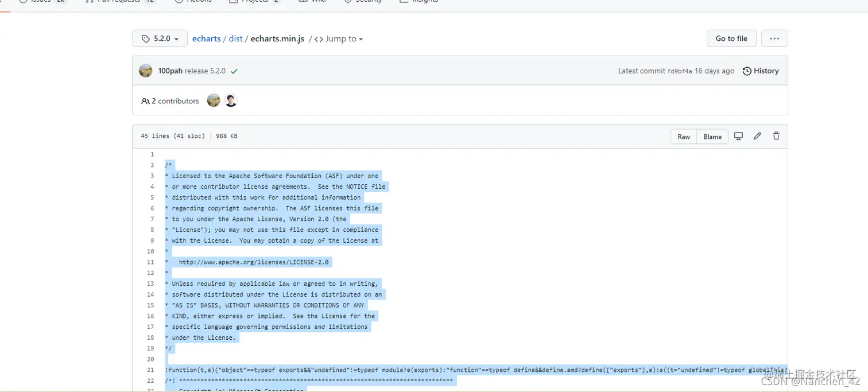
Task: Open the three-dots more options menu
Action: point(774,38)
